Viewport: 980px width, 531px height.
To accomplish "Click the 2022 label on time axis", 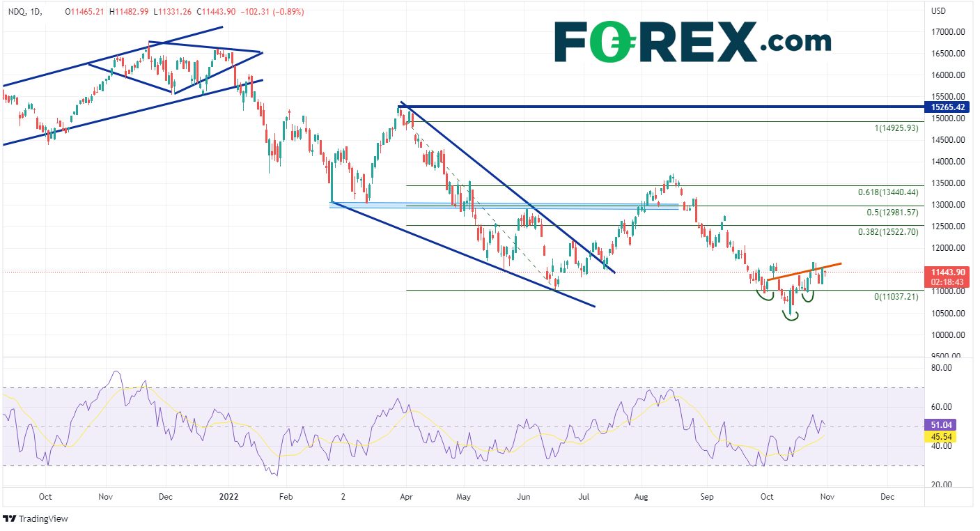I will pyautogui.click(x=229, y=497).
